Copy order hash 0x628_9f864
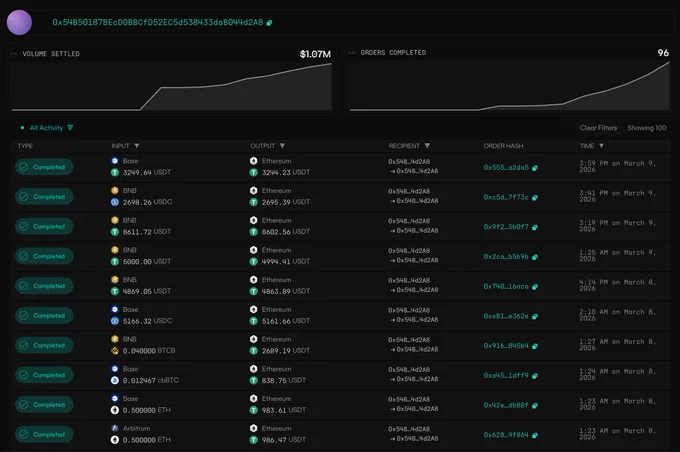680x452 pixels. click(x=535, y=435)
